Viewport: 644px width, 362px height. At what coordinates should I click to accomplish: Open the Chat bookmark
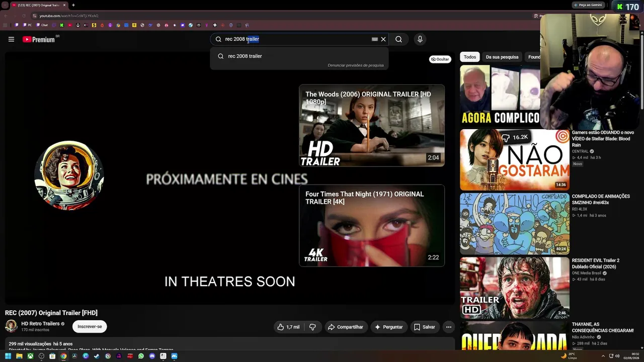pyautogui.click(x=42, y=25)
